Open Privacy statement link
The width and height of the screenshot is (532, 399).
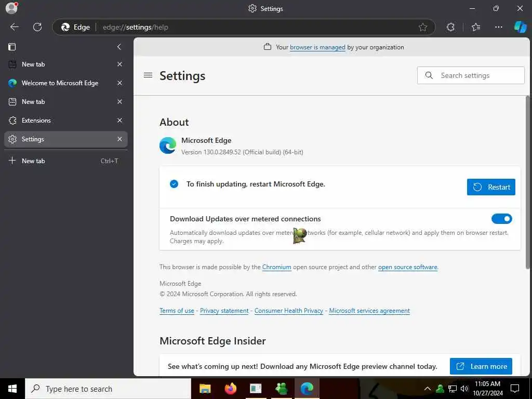tap(224, 311)
